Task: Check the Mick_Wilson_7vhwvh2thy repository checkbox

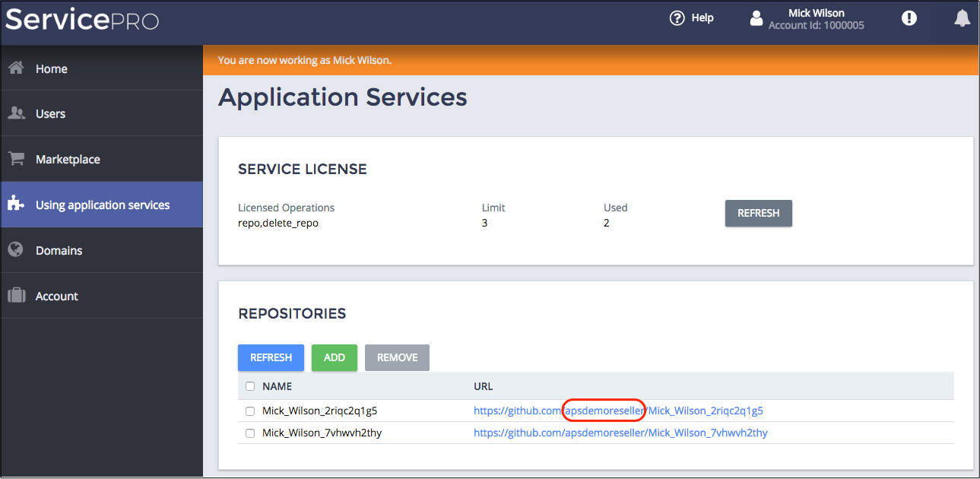Action: click(250, 433)
